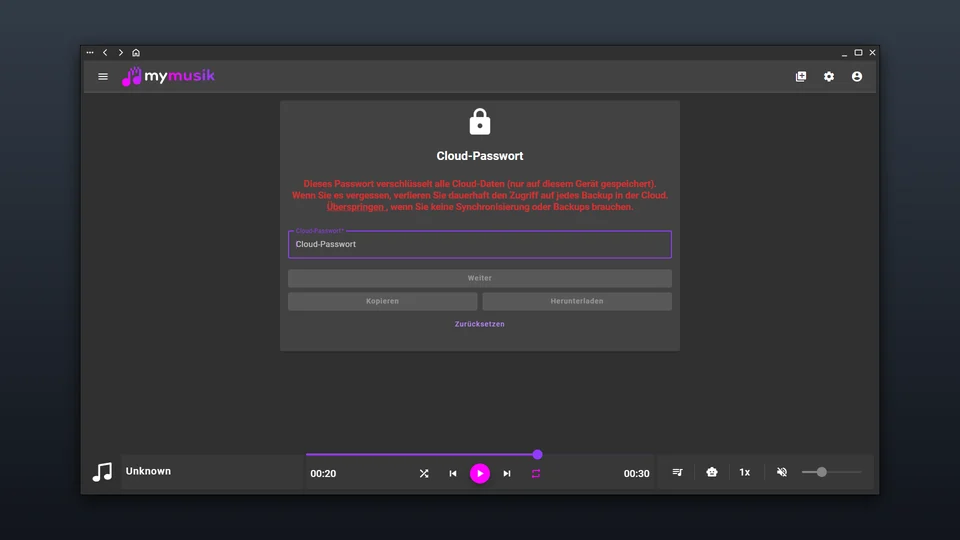
Task: Open the user account icon
Action: [x=857, y=77]
